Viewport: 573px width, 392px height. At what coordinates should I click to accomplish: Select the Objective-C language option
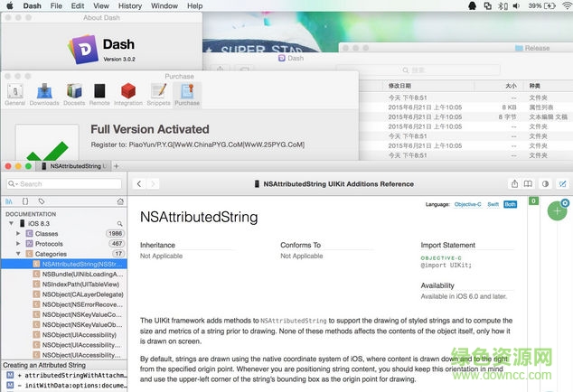[467, 204]
